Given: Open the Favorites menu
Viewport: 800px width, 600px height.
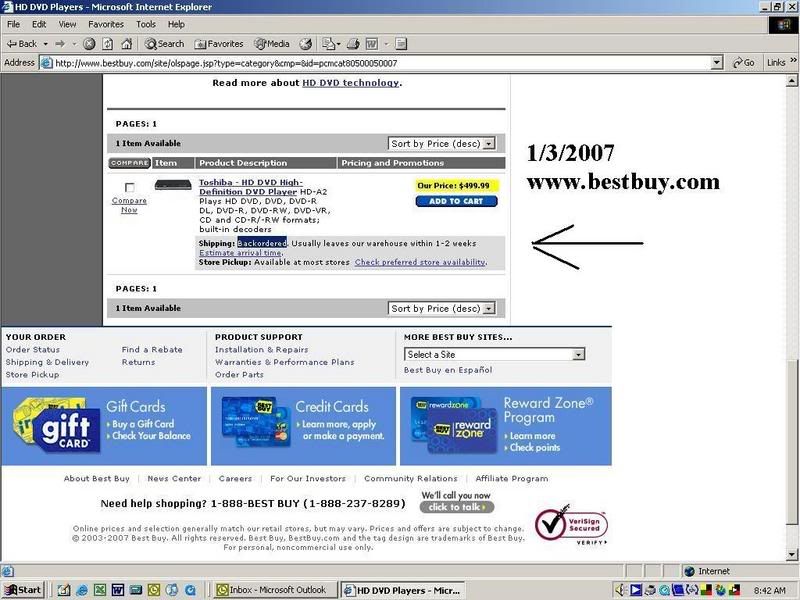Looking at the screenshot, I should tap(106, 24).
